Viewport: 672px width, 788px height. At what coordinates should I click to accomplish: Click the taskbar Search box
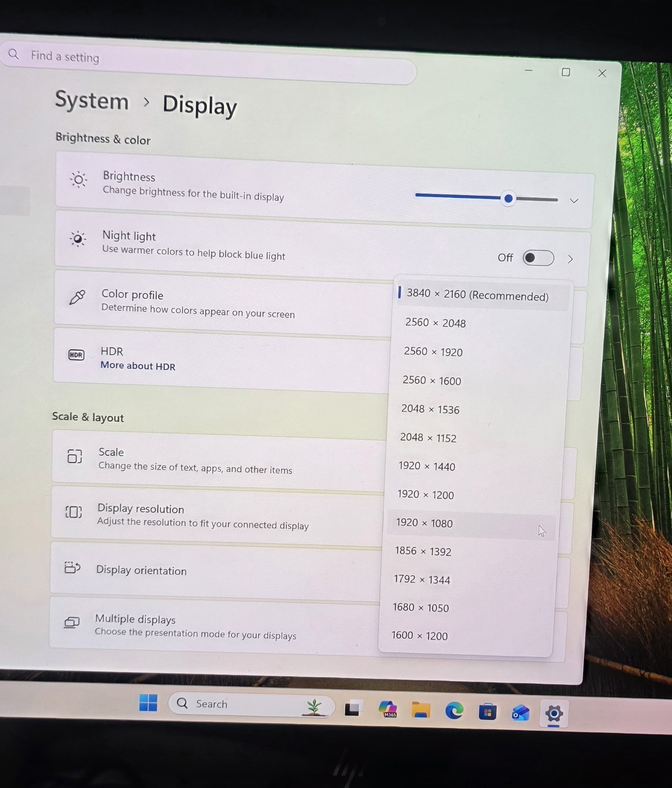(252, 705)
